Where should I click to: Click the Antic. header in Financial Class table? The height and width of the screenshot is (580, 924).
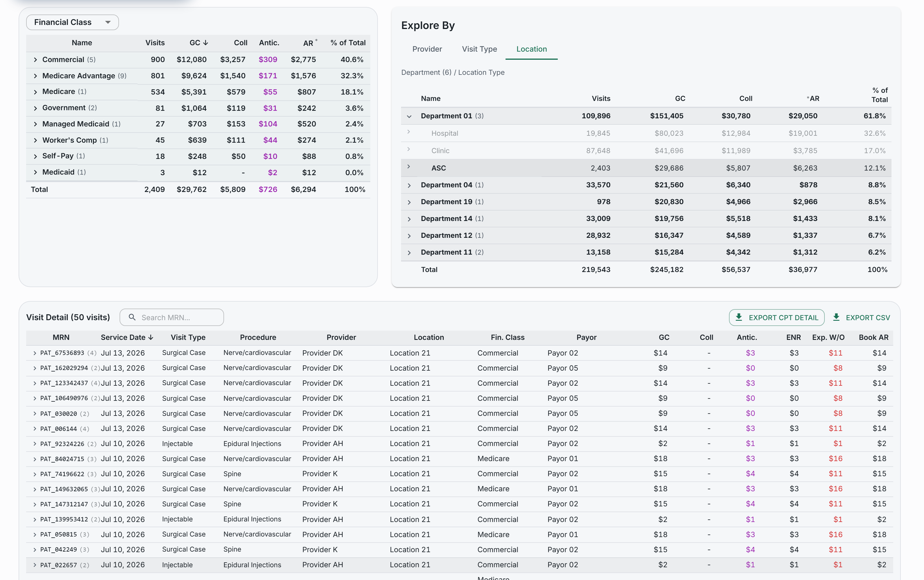coord(269,43)
